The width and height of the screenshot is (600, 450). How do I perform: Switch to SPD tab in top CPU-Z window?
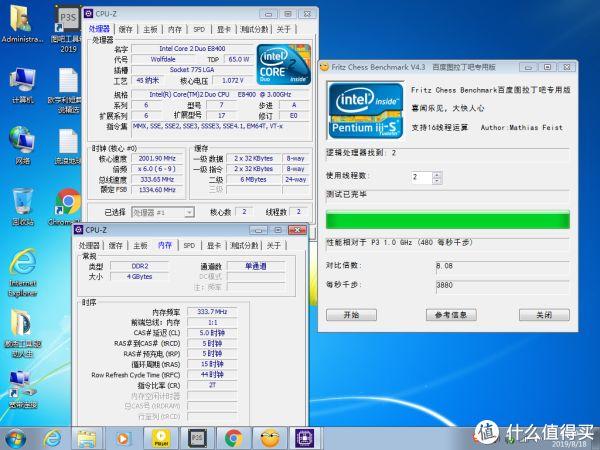[x=199, y=29]
